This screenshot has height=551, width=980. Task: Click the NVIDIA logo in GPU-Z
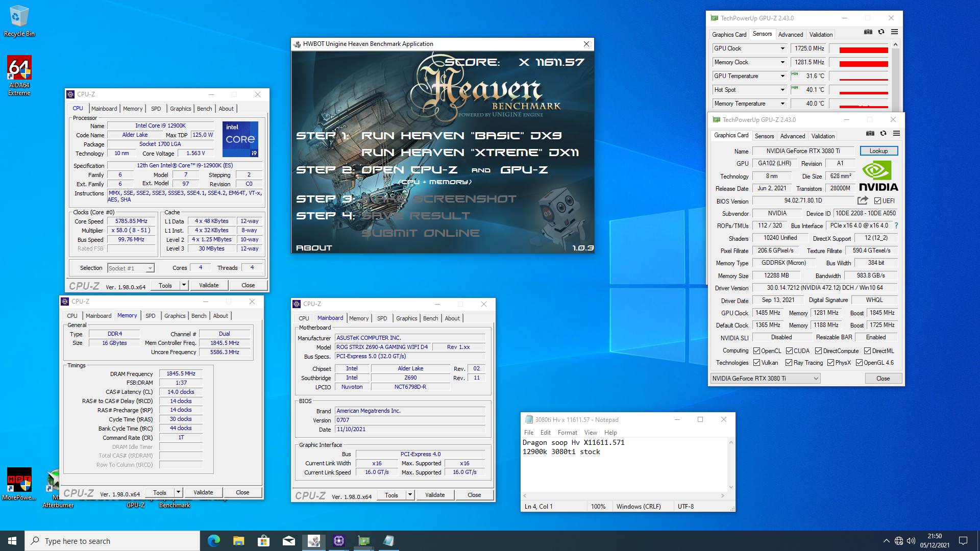pos(878,176)
